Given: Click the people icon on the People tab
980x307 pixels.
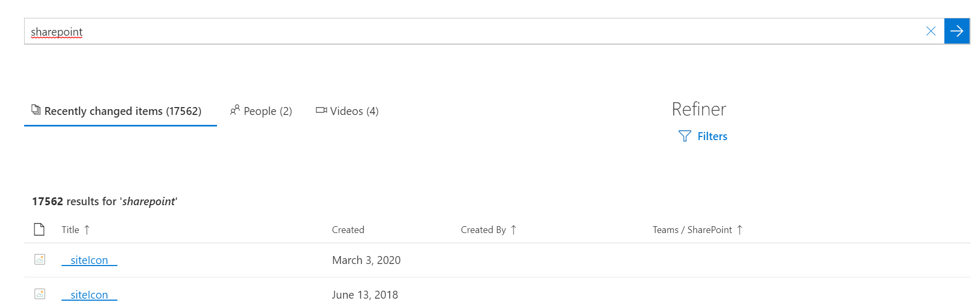Looking at the screenshot, I should [x=234, y=111].
